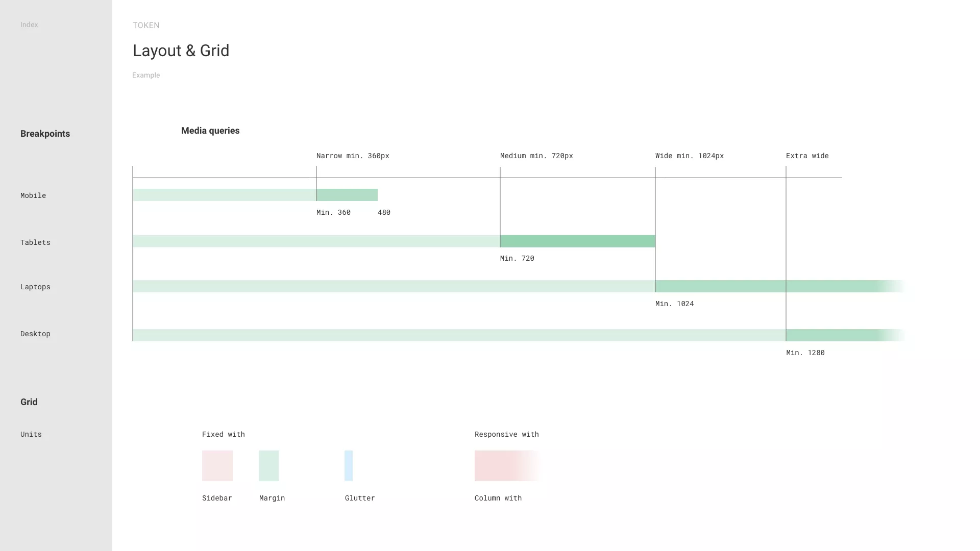Click the Desktop sidebar item
This screenshot has width=980, height=551.
pos(35,334)
